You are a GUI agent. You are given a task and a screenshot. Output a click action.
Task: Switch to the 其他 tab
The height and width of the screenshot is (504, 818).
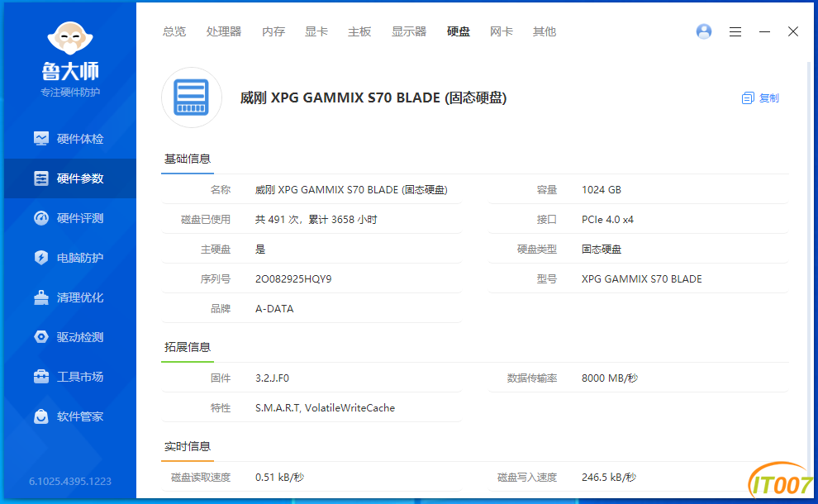545,32
